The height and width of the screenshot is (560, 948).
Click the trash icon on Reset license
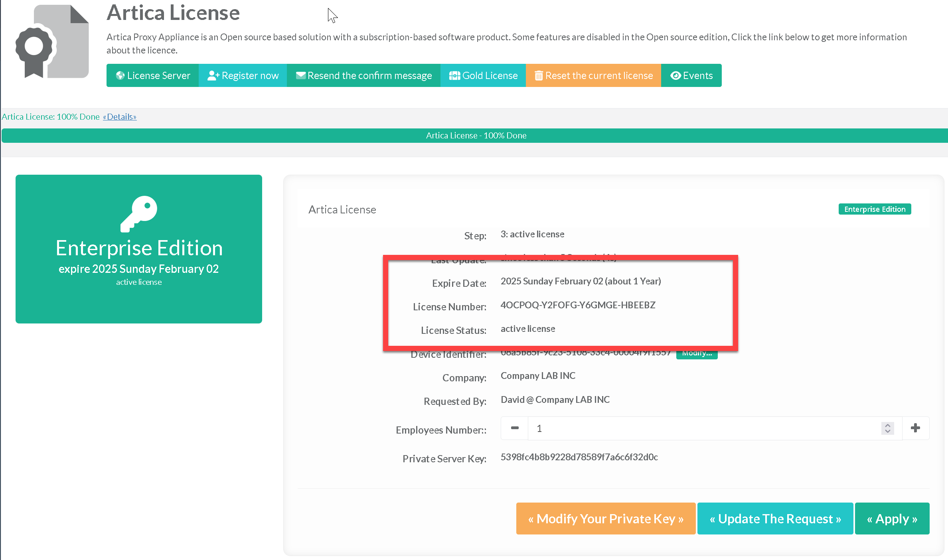tap(539, 75)
